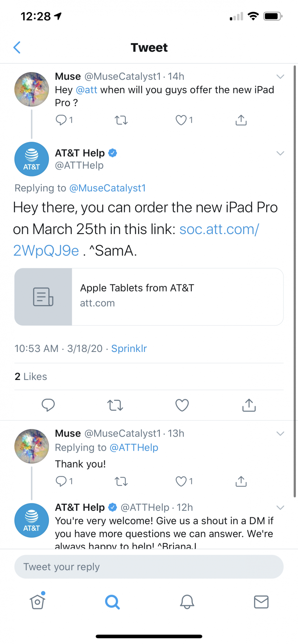Share Muse's original iPad Pro tweet

241,120
